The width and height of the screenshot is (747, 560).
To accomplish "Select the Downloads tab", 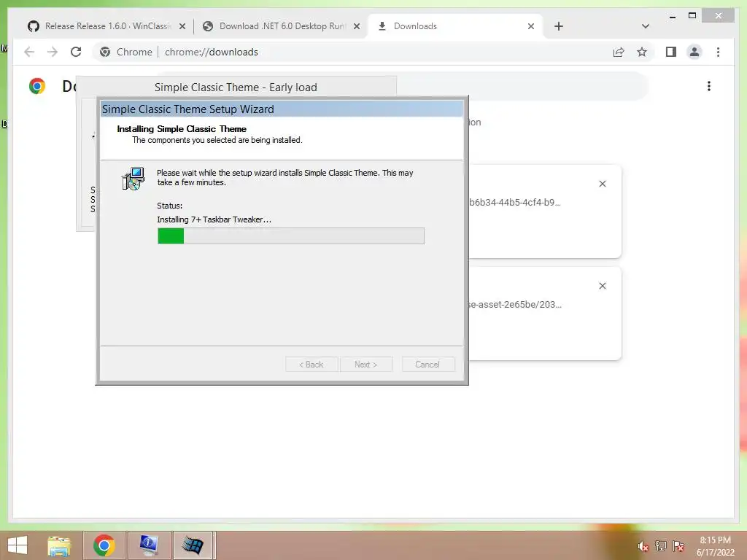I will point(455,26).
